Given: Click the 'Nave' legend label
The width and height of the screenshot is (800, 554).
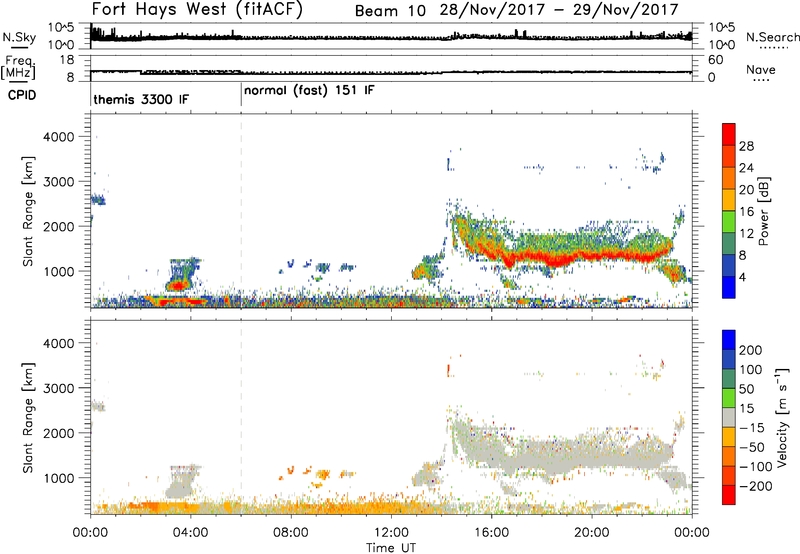Looking at the screenshot, I should tap(761, 70).
